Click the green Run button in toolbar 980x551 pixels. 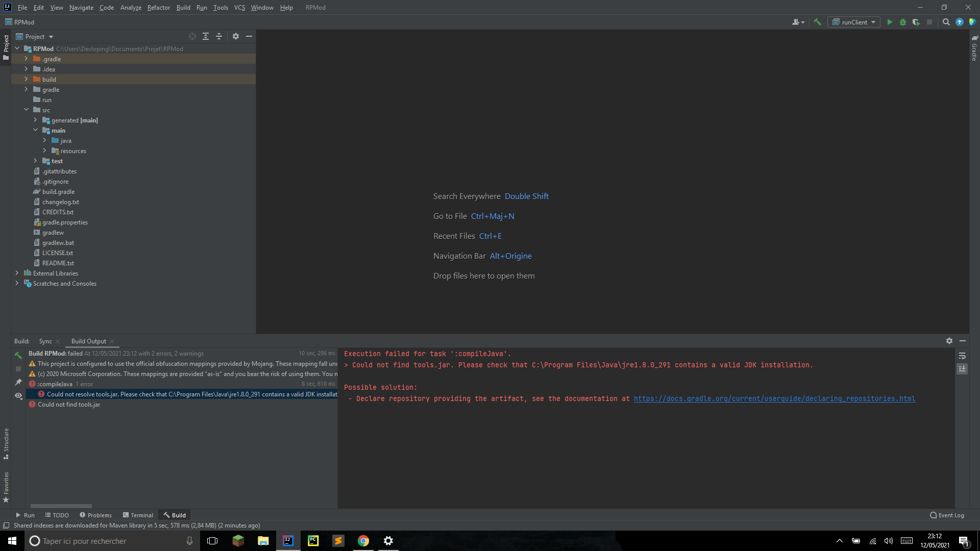(890, 22)
